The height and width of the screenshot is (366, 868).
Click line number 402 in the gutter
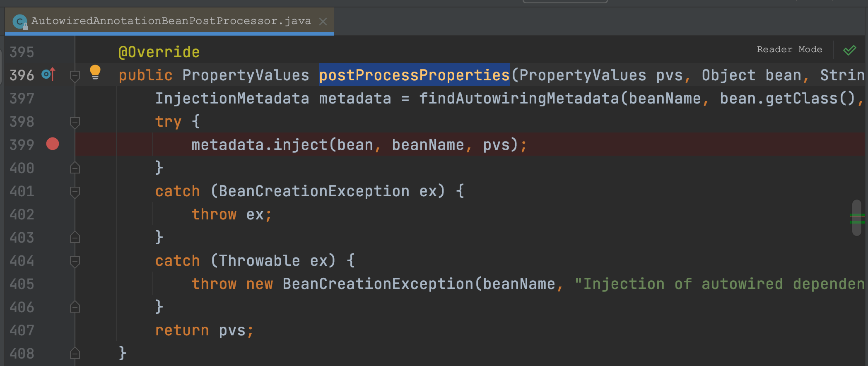[x=22, y=214]
